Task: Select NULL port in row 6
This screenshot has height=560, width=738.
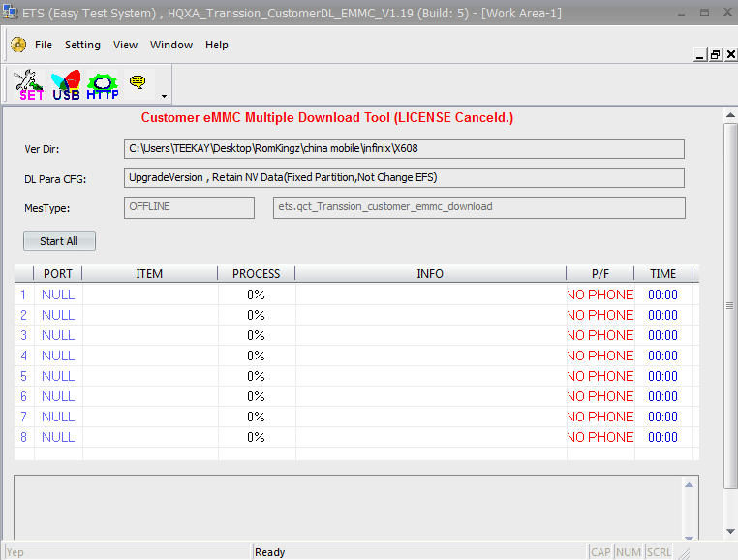Action: (x=58, y=396)
